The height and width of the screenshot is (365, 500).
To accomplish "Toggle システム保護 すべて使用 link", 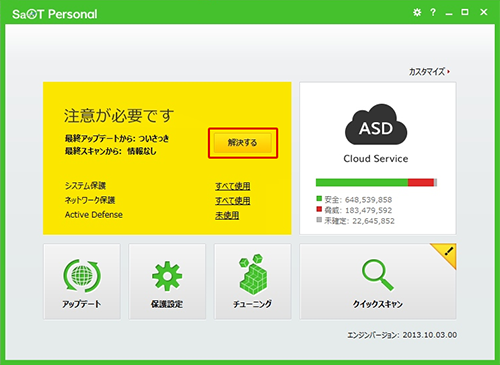I will 233,186.
